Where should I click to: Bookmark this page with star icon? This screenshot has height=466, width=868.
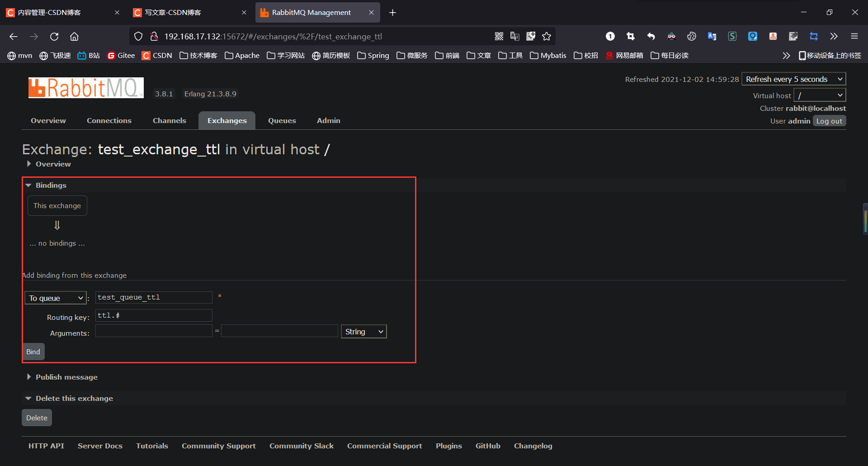coord(547,37)
